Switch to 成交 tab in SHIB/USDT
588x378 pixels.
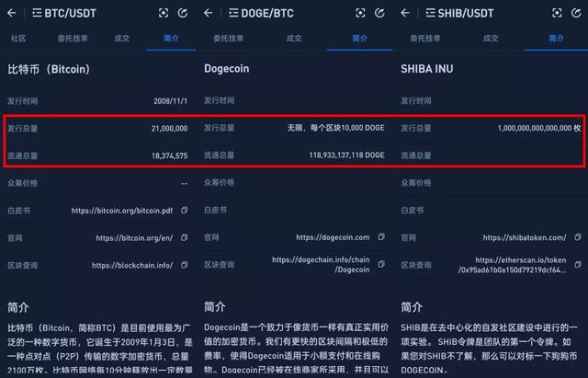[491, 39]
